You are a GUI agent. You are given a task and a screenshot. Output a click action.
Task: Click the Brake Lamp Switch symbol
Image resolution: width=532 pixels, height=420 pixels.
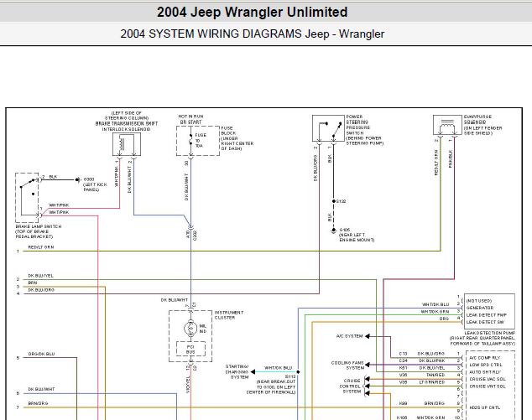click(27, 198)
